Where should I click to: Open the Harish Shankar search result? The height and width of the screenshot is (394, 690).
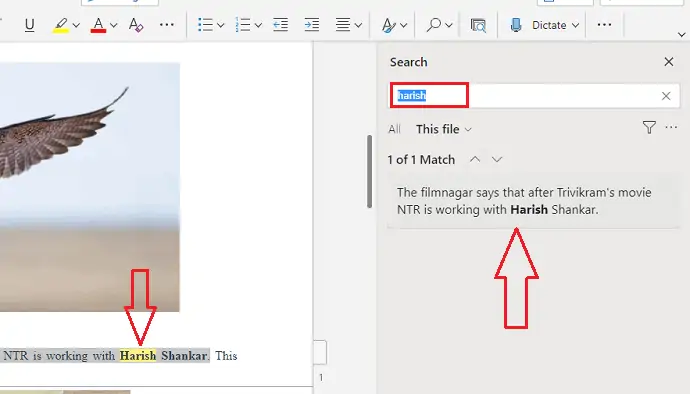(533, 201)
